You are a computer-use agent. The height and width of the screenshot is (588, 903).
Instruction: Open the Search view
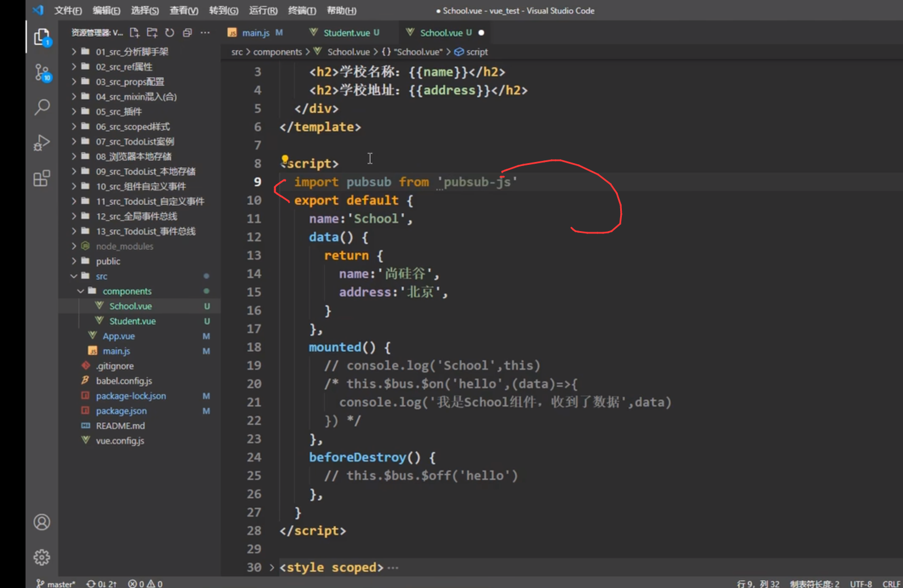click(42, 107)
